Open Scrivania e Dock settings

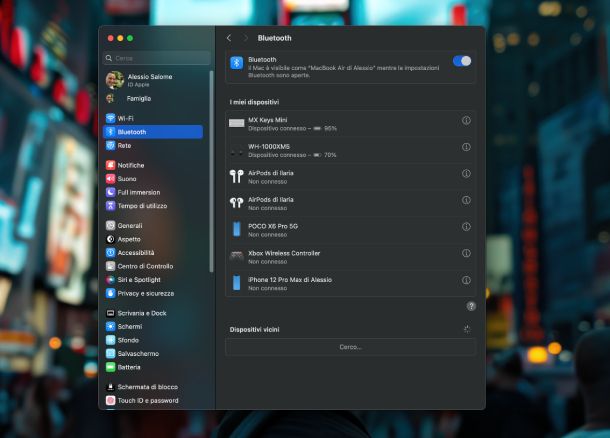tap(153, 313)
